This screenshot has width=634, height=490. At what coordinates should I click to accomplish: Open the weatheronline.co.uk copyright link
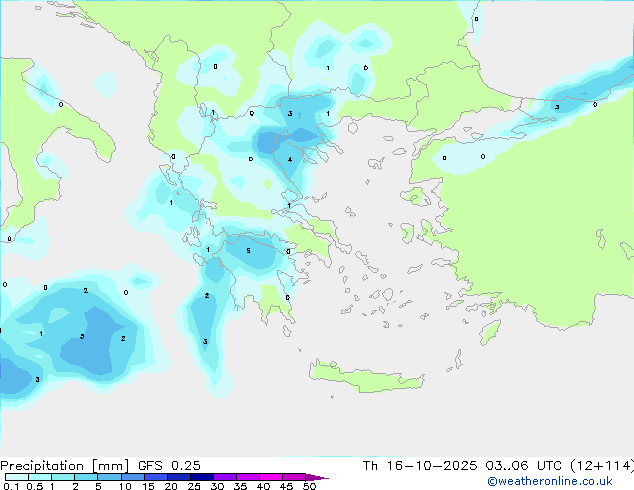click(x=550, y=481)
